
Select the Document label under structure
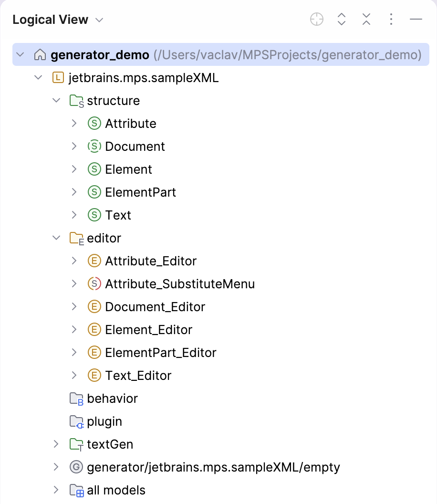(x=135, y=146)
